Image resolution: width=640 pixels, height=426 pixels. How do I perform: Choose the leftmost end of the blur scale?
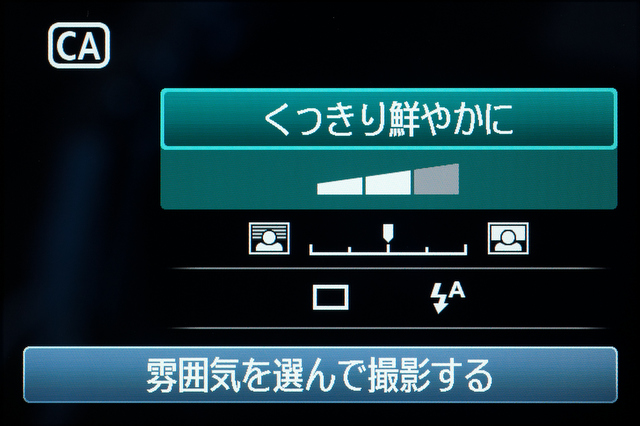(x=311, y=249)
